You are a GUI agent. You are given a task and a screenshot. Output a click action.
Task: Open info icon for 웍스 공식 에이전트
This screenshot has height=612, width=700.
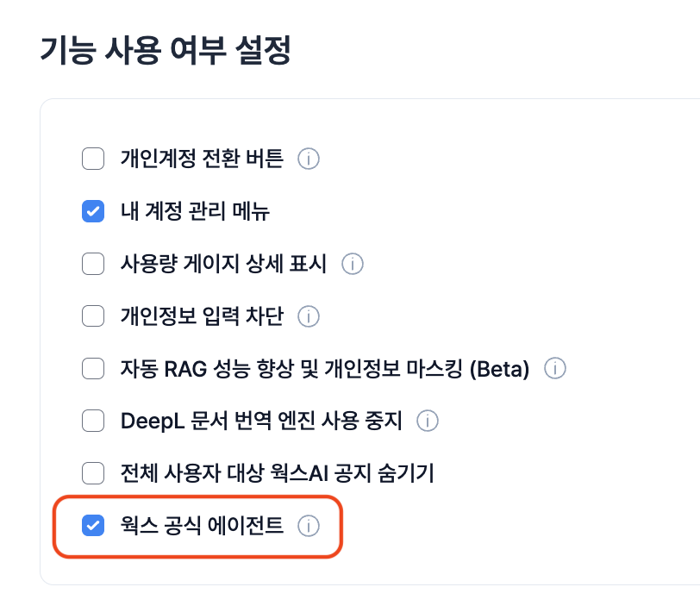point(309,526)
